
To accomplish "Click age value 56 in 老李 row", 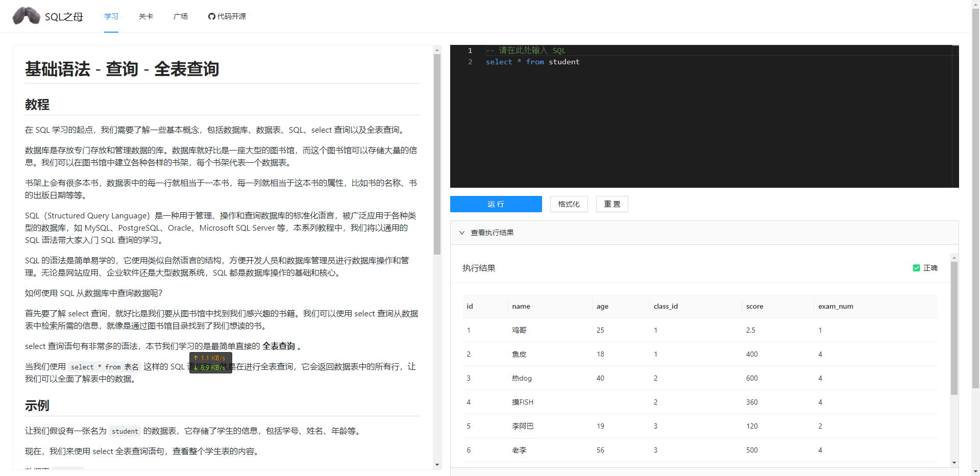I will click(x=600, y=450).
